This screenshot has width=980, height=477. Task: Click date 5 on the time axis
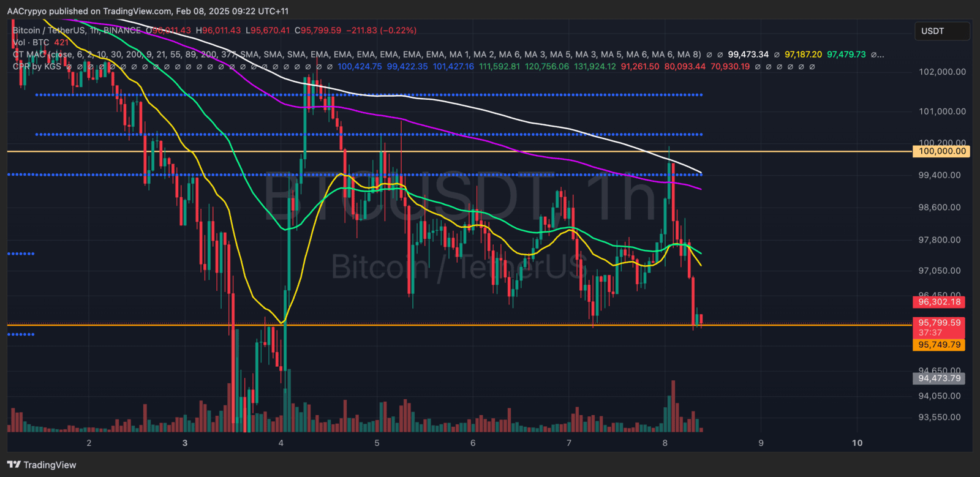point(377,443)
